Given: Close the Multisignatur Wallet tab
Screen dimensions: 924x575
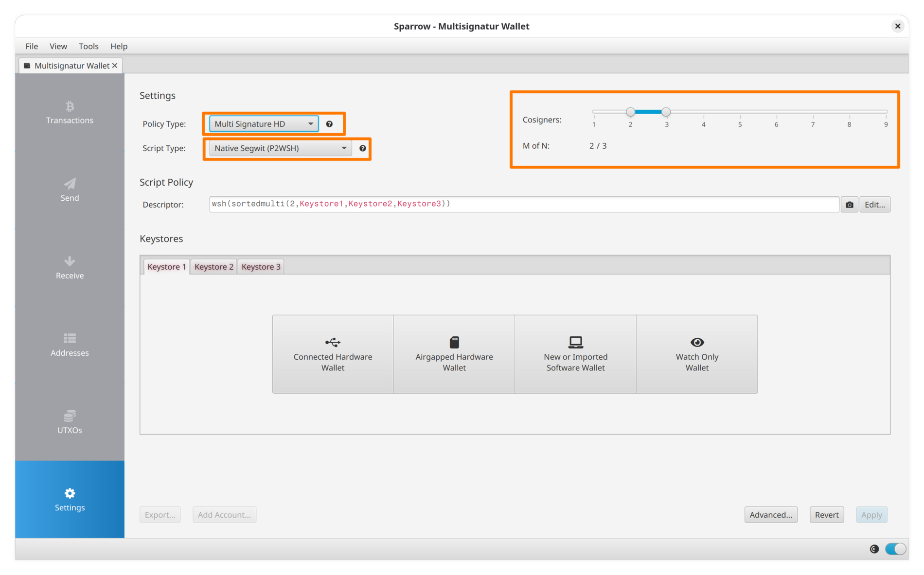Looking at the screenshot, I should (x=115, y=66).
